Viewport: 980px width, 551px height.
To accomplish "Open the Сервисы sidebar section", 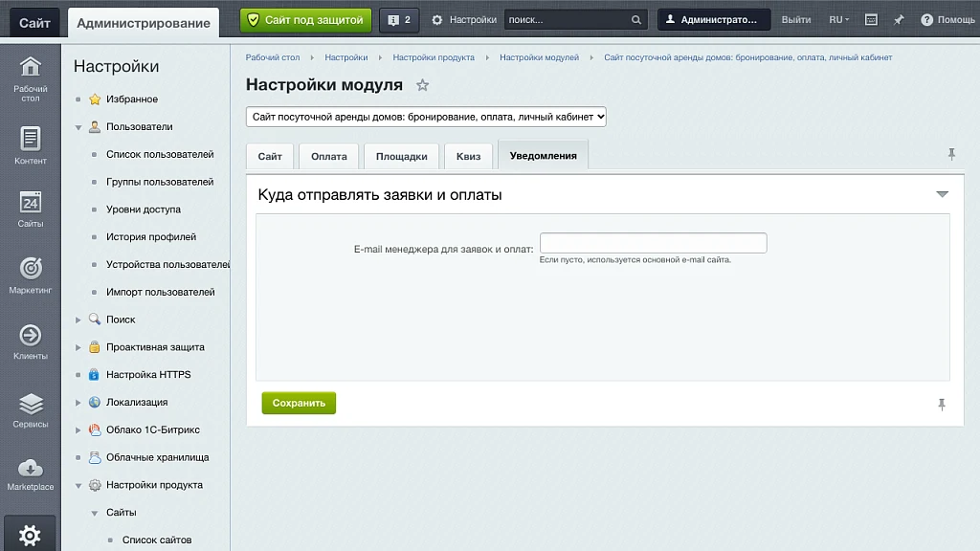I will [x=30, y=410].
